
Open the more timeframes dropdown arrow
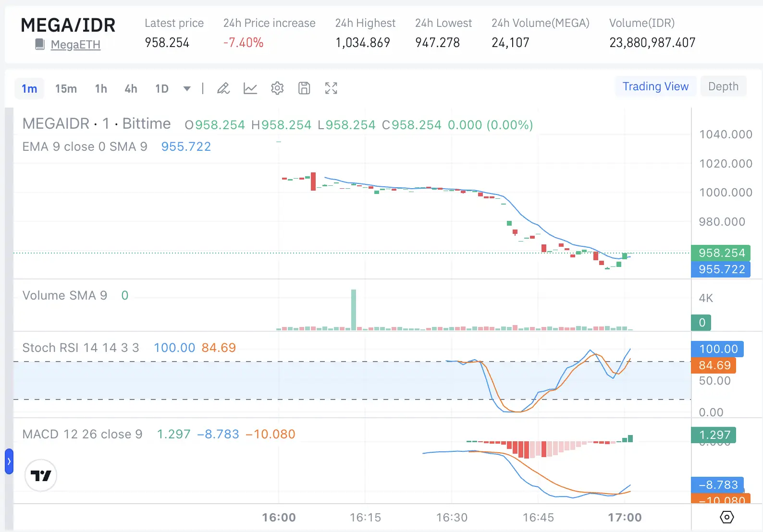(x=187, y=88)
